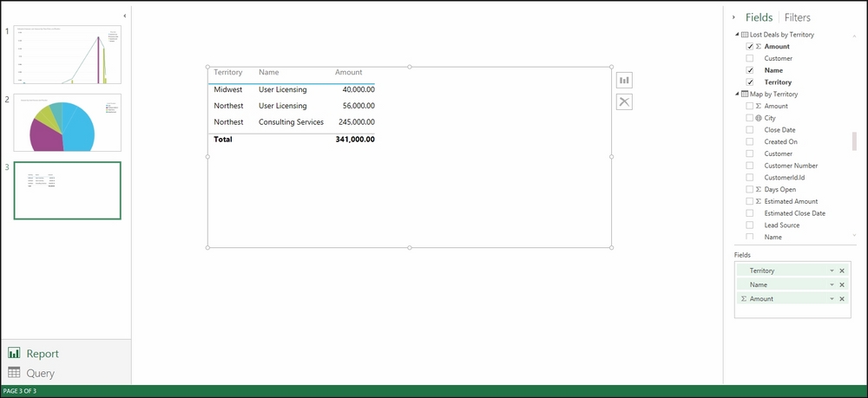
Task: Select the Fields tab
Action: [759, 17]
